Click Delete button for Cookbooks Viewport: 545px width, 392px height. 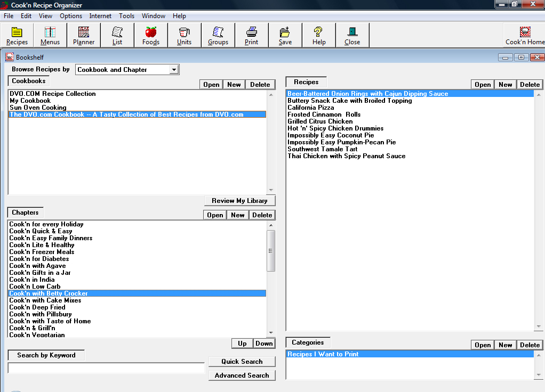pyautogui.click(x=260, y=84)
